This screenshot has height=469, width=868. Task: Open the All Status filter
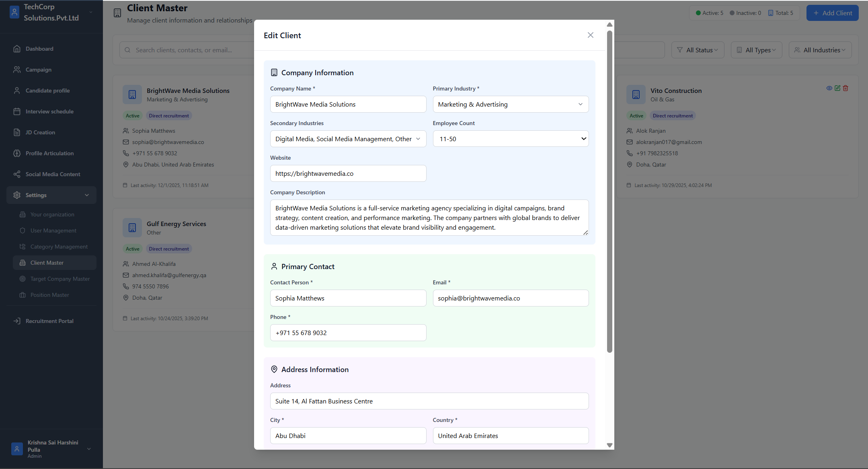698,50
